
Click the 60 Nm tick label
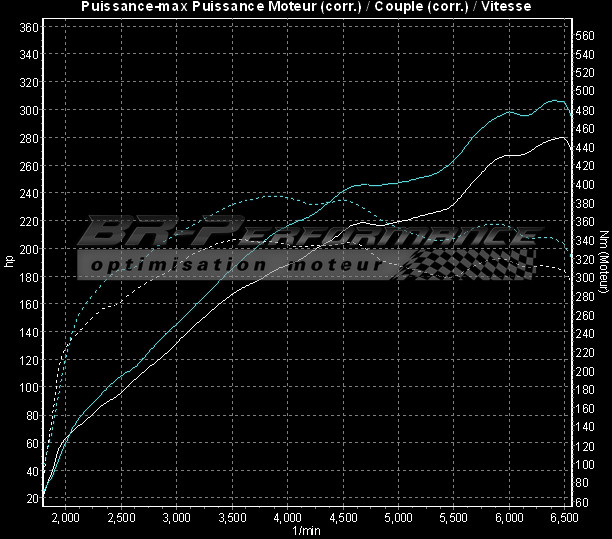pos(582,502)
